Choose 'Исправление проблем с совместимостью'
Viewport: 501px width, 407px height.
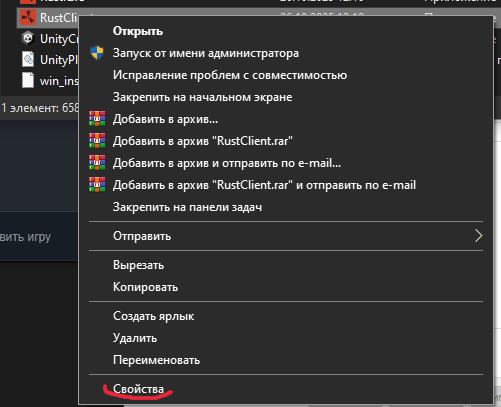(x=230, y=75)
